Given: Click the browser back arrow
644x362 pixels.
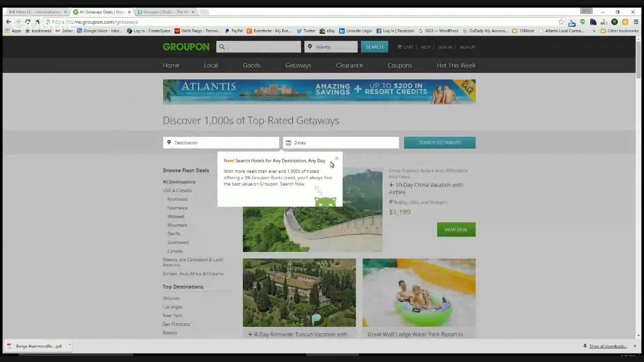Looking at the screenshot, I should coord(9,22).
